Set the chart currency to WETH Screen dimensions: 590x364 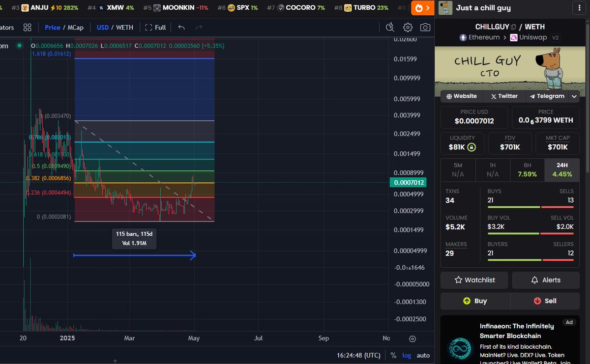[124, 28]
